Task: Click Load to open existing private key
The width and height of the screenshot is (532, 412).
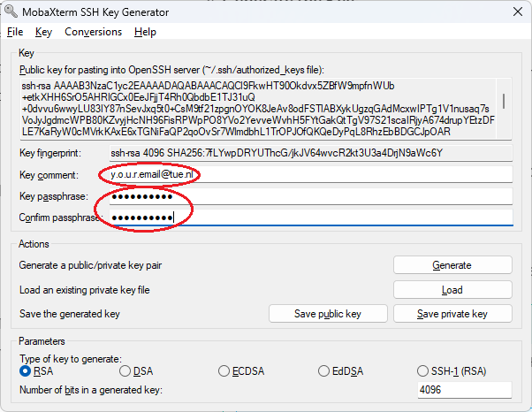Action: coord(452,290)
